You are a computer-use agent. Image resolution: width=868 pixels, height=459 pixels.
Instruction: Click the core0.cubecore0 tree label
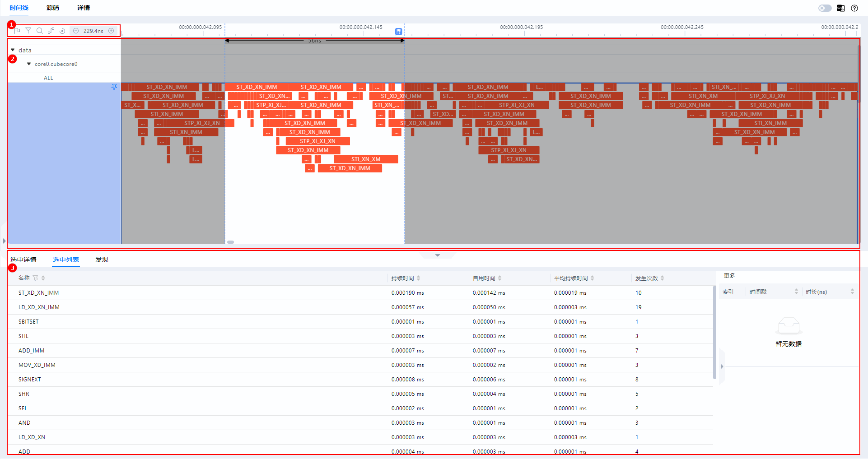tap(56, 64)
